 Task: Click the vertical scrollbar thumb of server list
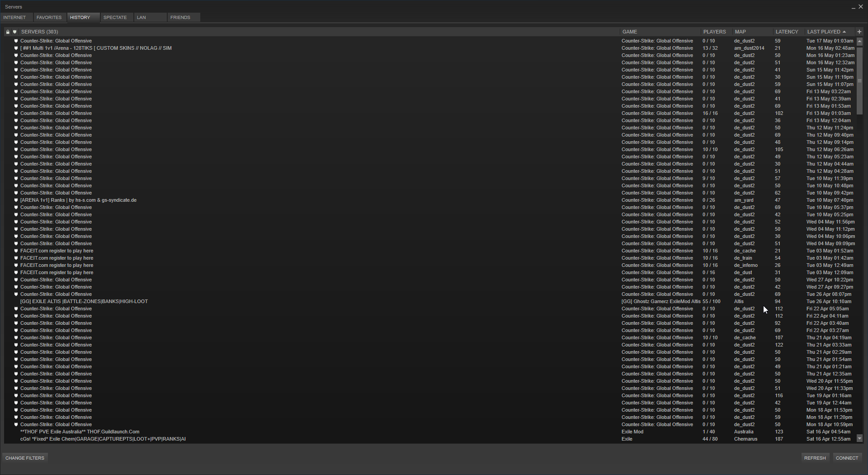859,80
